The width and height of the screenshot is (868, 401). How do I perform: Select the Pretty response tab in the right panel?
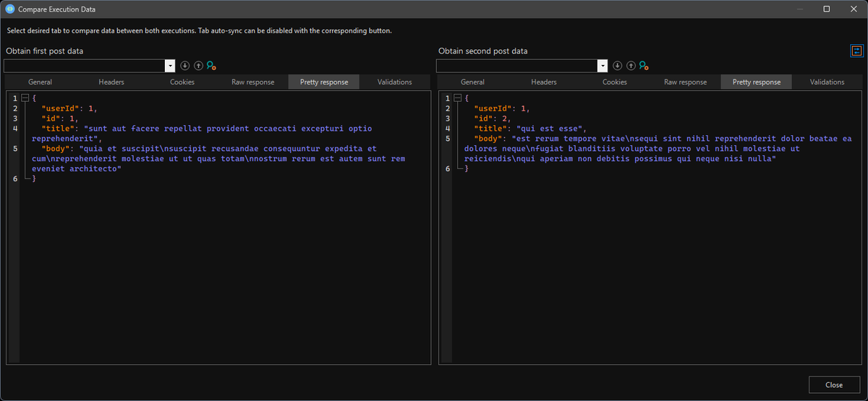(757, 82)
